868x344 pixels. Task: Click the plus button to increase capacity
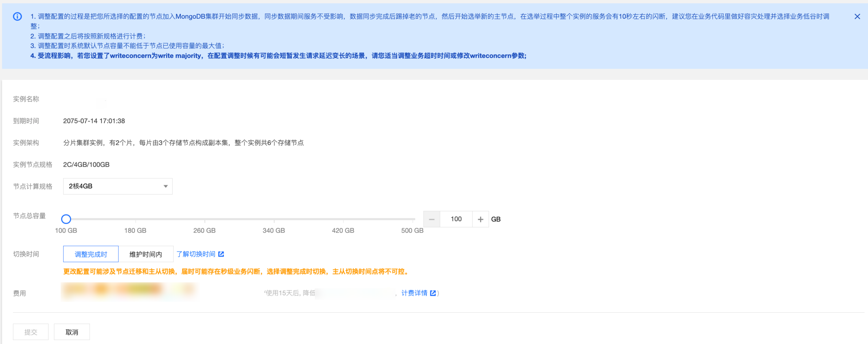pyautogui.click(x=480, y=219)
